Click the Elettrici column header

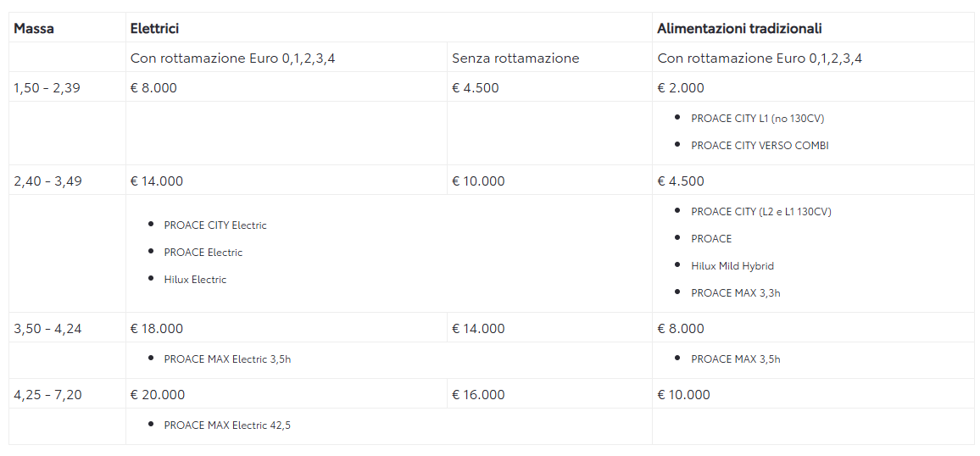point(155,28)
